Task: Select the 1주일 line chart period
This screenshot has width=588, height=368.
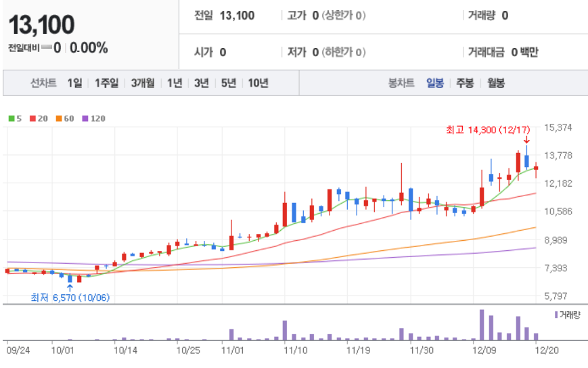Action: click(106, 83)
